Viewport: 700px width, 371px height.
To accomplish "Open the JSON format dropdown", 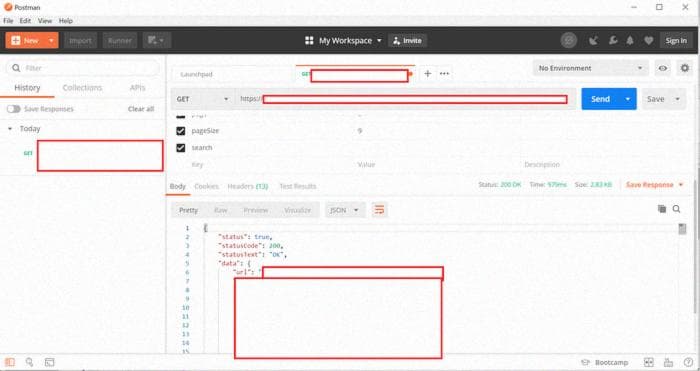I will 345,210.
